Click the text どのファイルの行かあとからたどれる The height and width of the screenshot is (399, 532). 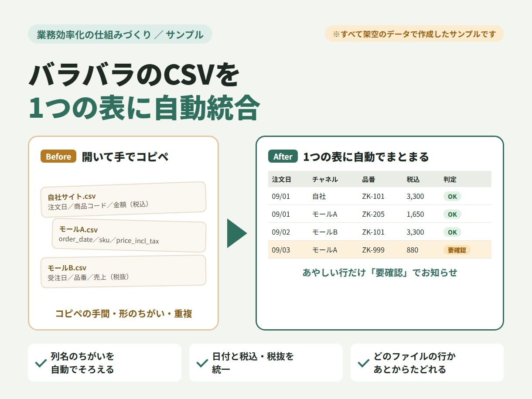coord(414,363)
